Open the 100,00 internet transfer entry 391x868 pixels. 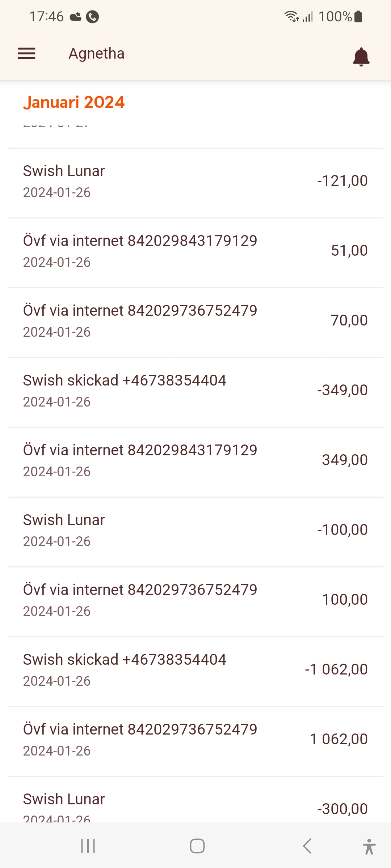pyautogui.click(x=195, y=600)
